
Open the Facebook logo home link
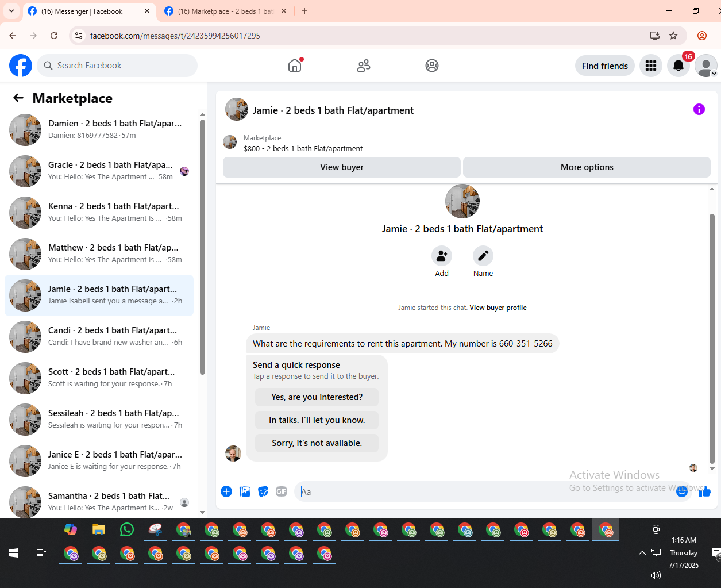tap(21, 66)
